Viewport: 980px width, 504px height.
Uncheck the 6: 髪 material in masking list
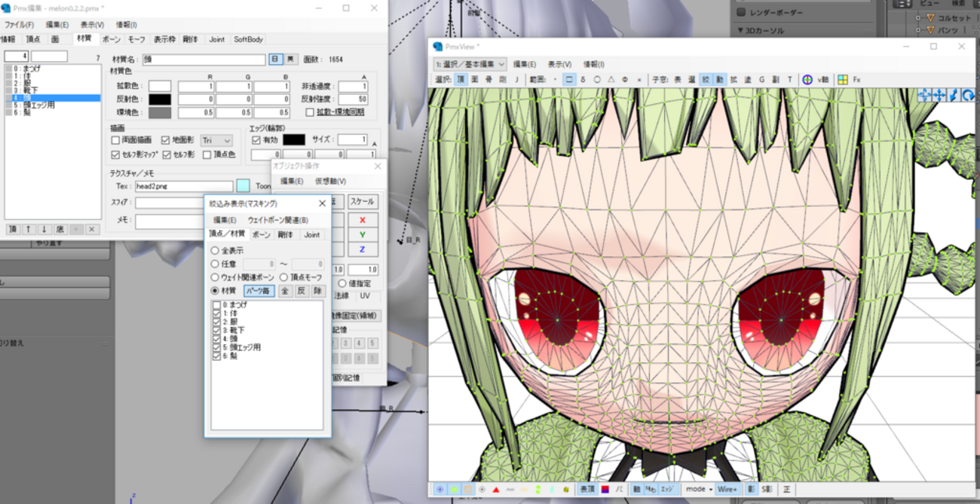[x=216, y=356]
